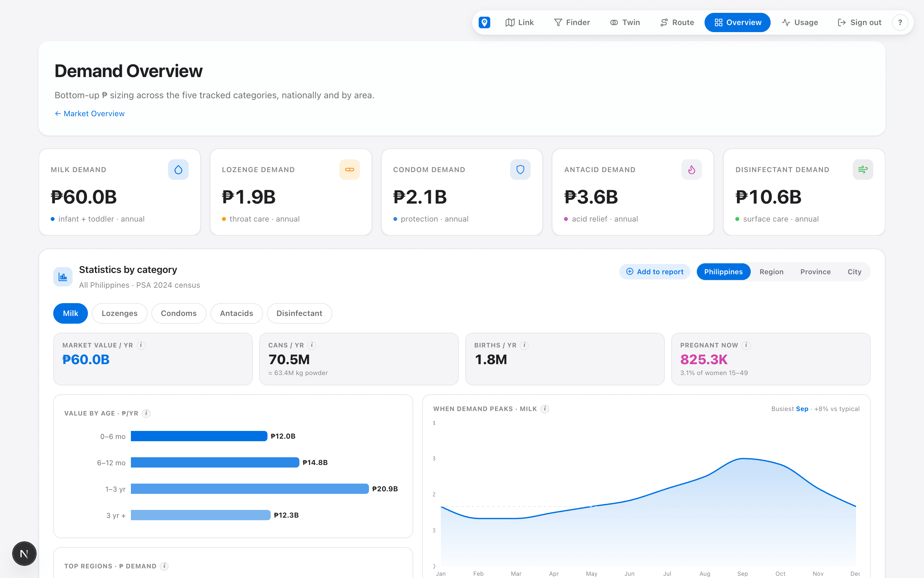Viewport: 924px width, 578px height.
Task: Open the Antacid Demand ₱3.6B card
Action: 633,192
